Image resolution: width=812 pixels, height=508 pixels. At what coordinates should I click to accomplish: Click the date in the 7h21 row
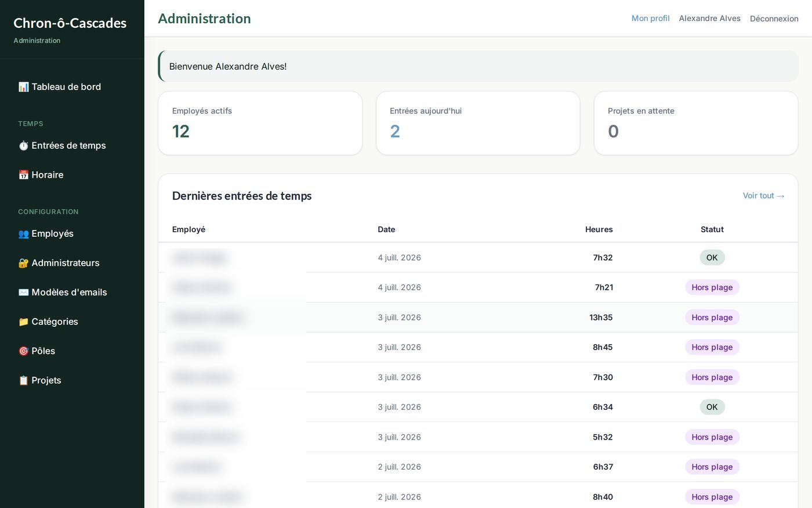tap(399, 287)
